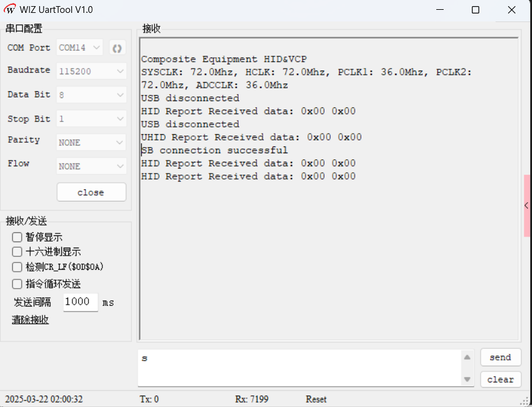This screenshot has height=407, width=532.
Task: Check the 检测CR_LF($0D$0A) option
Action: pos(17,267)
